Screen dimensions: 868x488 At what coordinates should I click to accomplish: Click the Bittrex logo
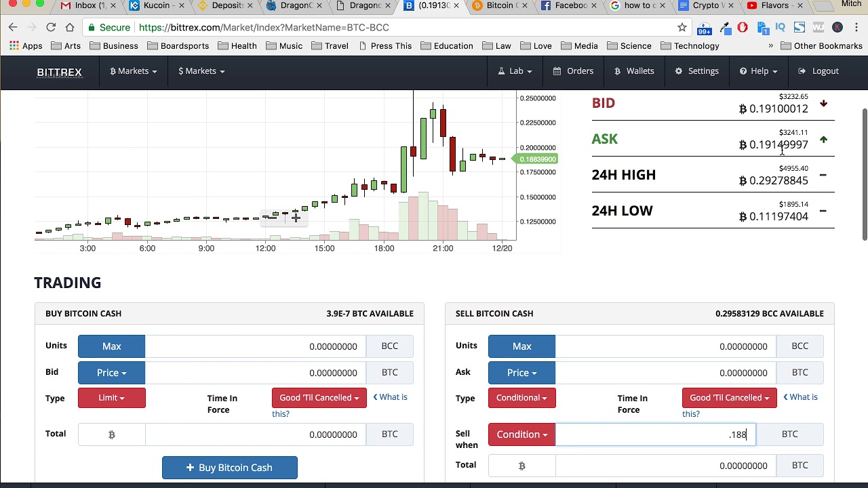(x=60, y=72)
